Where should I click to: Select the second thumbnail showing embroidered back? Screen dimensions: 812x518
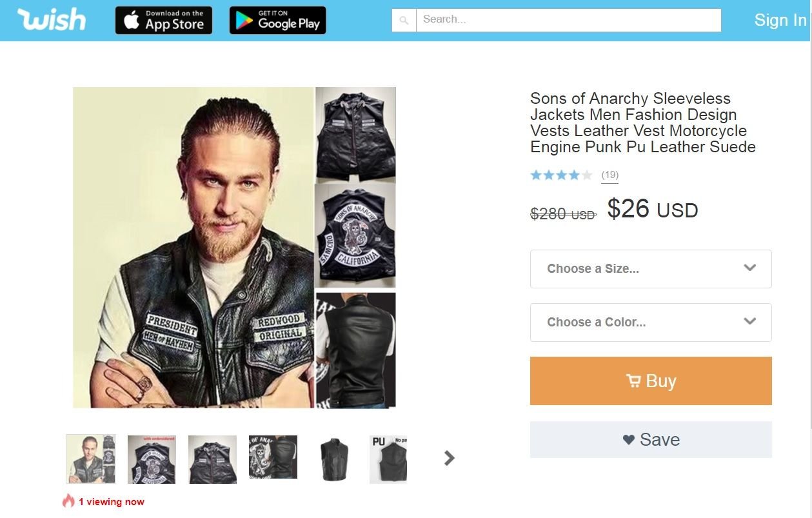coord(152,459)
